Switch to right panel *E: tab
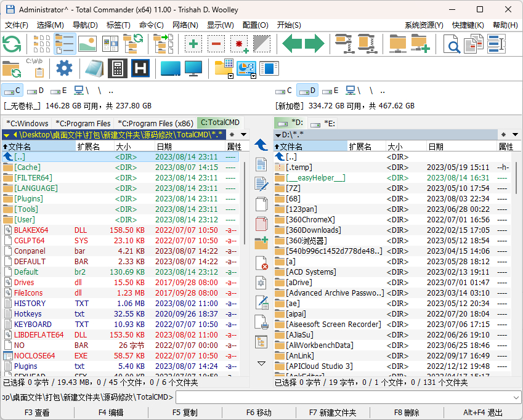The image size is (523, 420). tap(323, 124)
